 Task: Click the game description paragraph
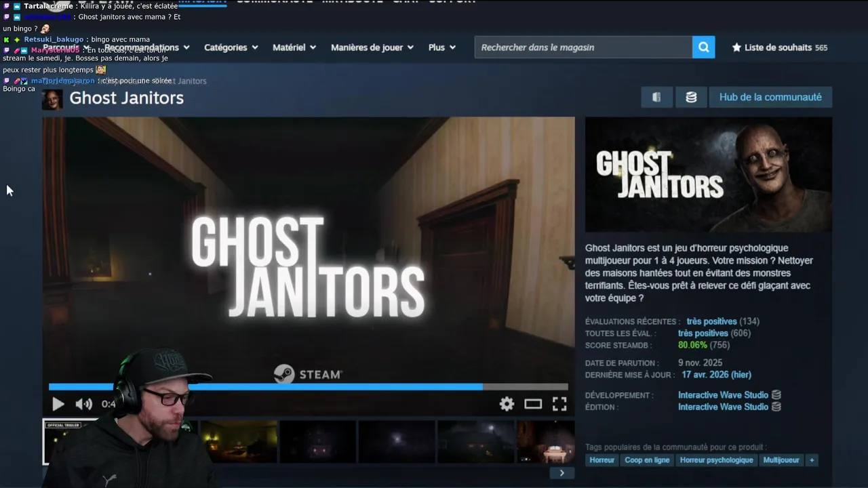tap(699, 273)
